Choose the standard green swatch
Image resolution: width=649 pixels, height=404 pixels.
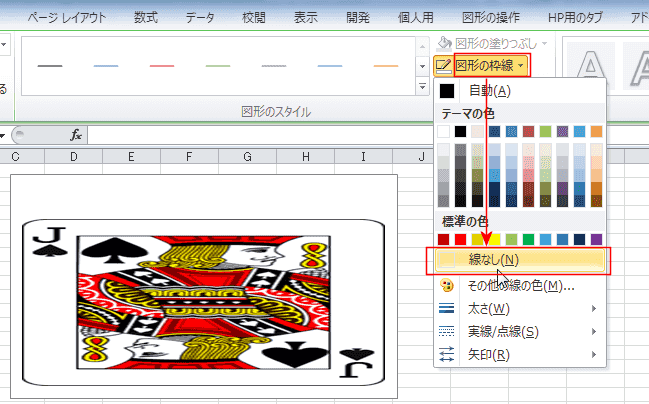pos(528,239)
